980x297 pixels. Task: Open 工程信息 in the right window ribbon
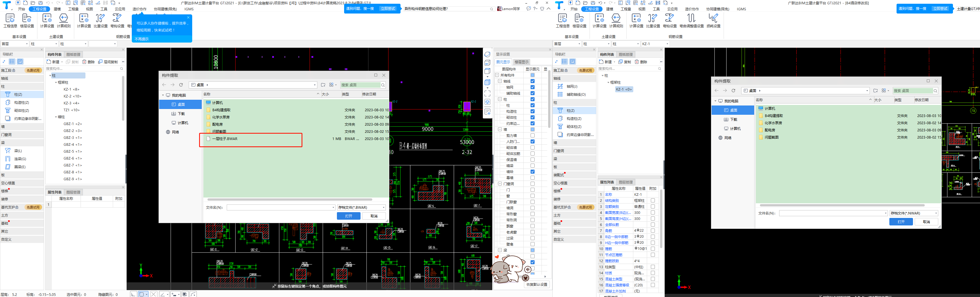point(563,21)
